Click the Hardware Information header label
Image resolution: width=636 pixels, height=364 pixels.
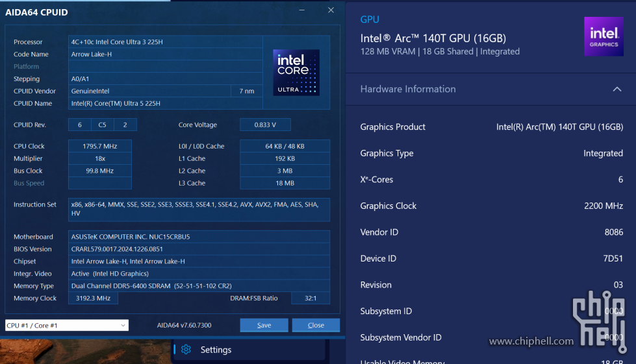coord(407,89)
